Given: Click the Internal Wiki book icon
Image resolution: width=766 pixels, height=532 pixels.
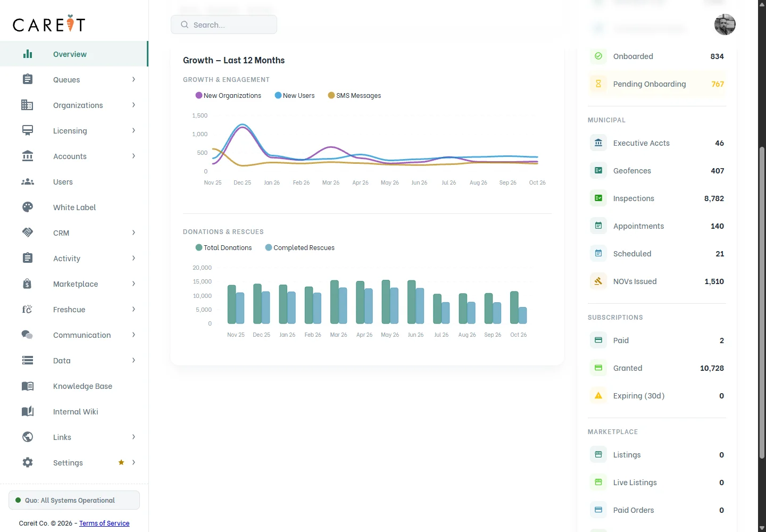Looking at the screenshot, I should (x=28, y=411).
